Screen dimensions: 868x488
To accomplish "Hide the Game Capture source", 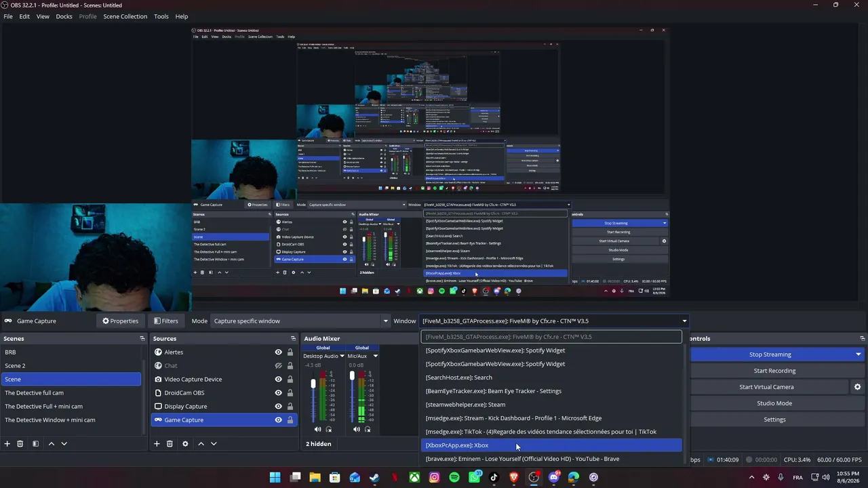I will point(278,420).
